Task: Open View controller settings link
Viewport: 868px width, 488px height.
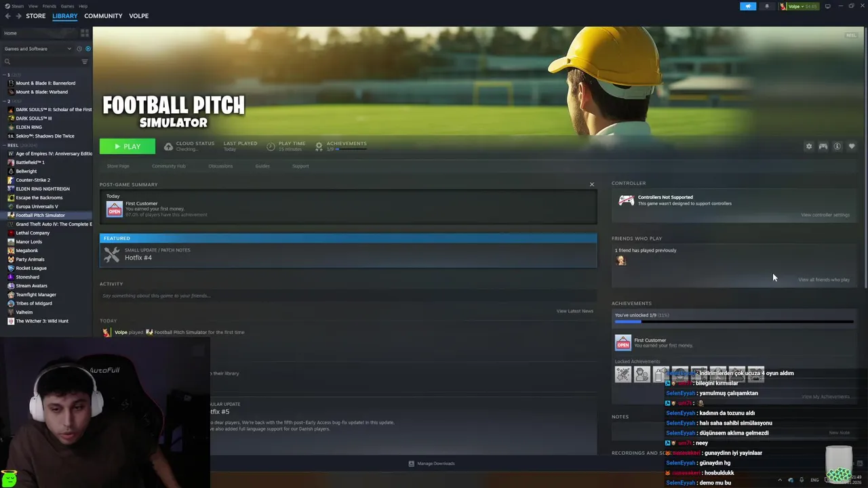Action: point(825,215)
